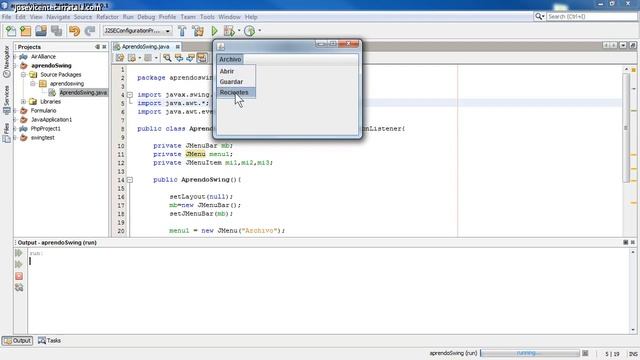Open the Services side tab

click(7, 99)
